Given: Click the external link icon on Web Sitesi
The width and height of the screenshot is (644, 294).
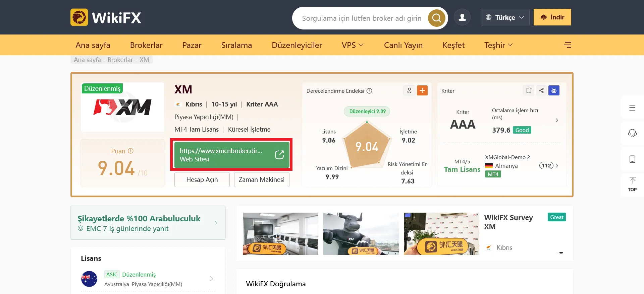Looking at the screenshot, I should pos(279,155).
